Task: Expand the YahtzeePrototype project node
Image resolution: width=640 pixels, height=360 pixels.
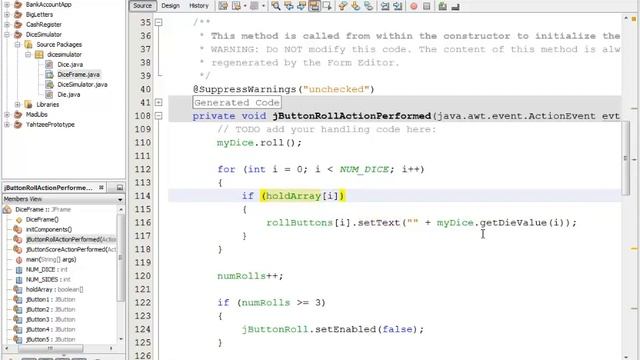Action: point(7,124)
